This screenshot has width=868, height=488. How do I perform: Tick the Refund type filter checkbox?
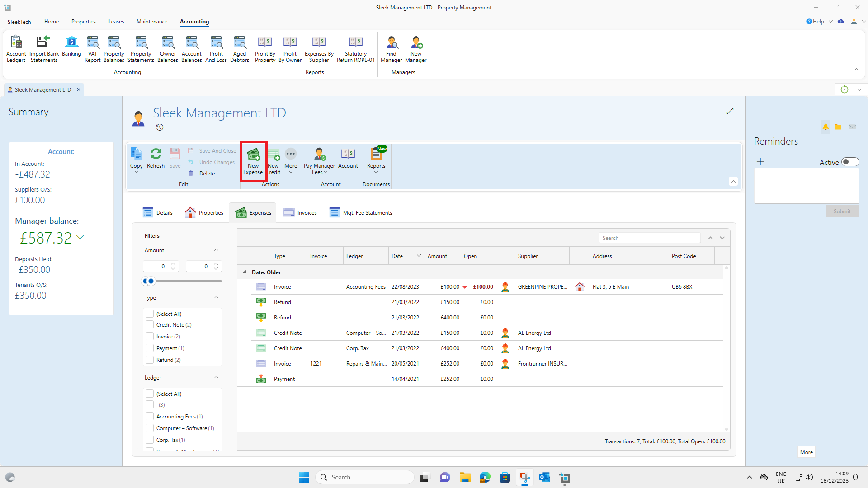pos(150,360)
